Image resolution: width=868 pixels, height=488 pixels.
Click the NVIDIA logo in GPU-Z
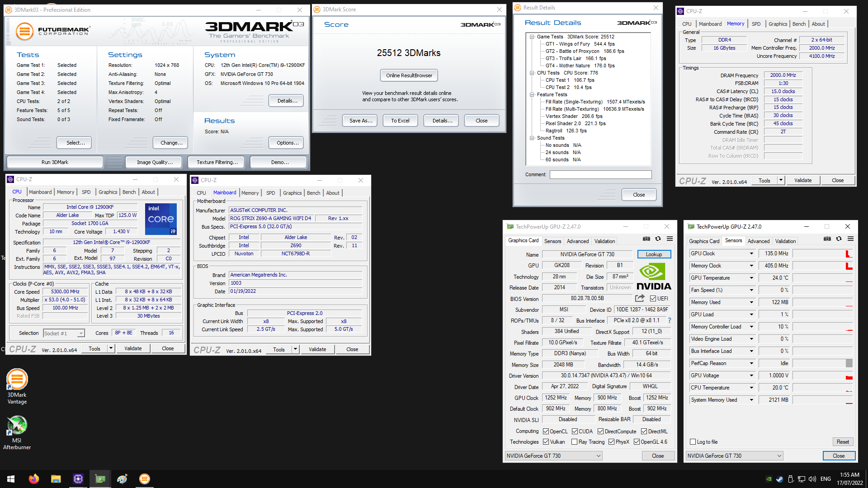654,277
